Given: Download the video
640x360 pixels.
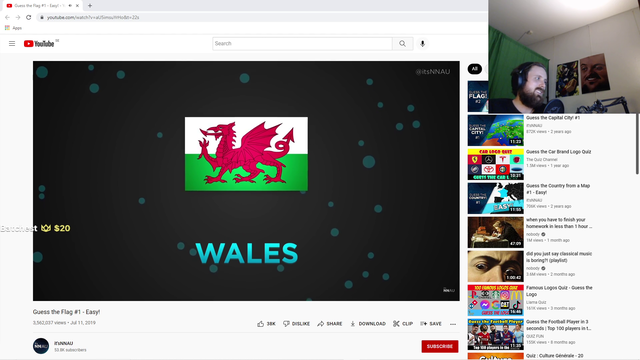Looking at the screenshot, I should [x=368, y=324].
